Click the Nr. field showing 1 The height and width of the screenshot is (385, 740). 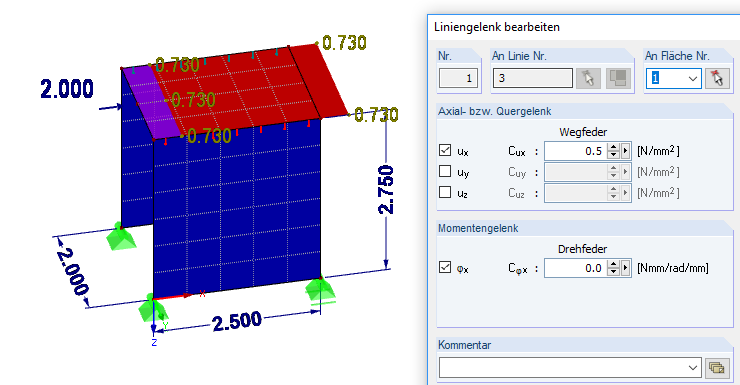458,78
